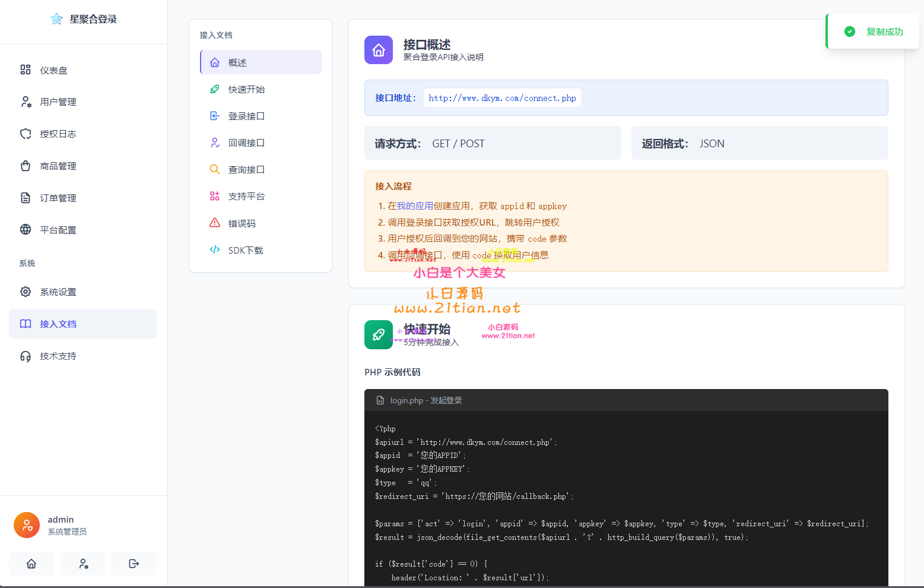Select 错误码 in the docs navigation
The width and height of the screenshot is (924, 588).
242,223
